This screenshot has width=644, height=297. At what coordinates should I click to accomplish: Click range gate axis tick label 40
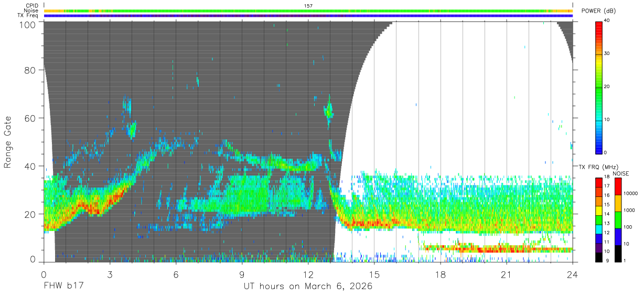[29, 166]
